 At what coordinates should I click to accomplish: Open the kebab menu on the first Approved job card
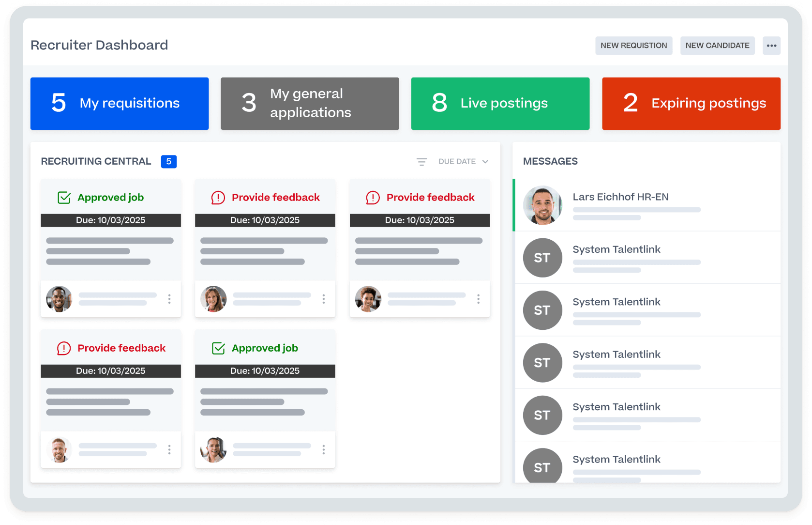pos(169,299)
